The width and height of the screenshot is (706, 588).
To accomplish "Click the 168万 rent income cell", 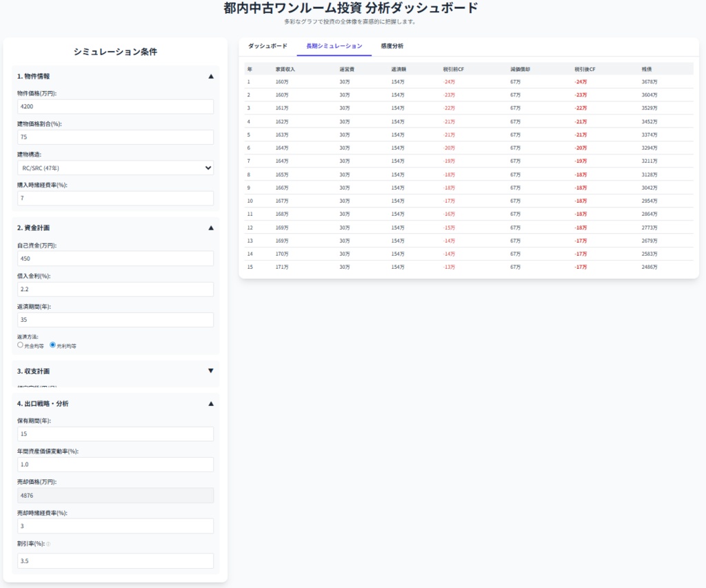I will (x=282, y=214).
